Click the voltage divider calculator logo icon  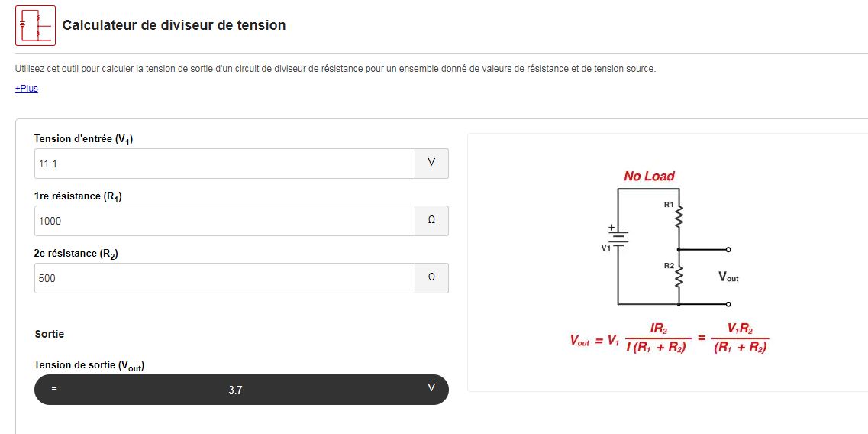35,25
